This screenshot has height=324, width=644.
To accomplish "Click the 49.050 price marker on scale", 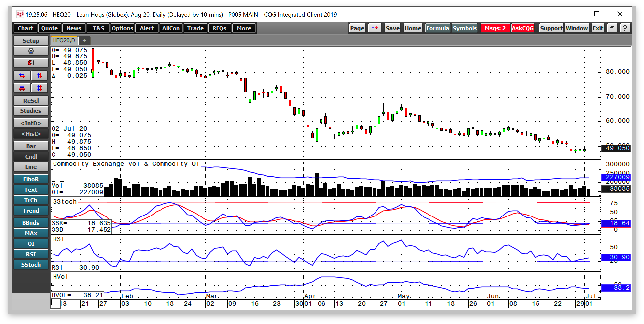I will tap(616, 148).
